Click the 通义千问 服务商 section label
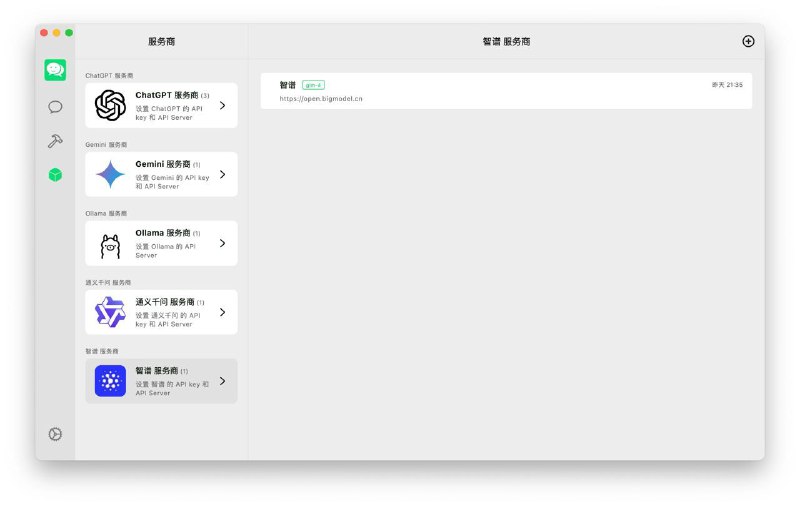Viewport: 800px width, 507px height. [108, 283]
